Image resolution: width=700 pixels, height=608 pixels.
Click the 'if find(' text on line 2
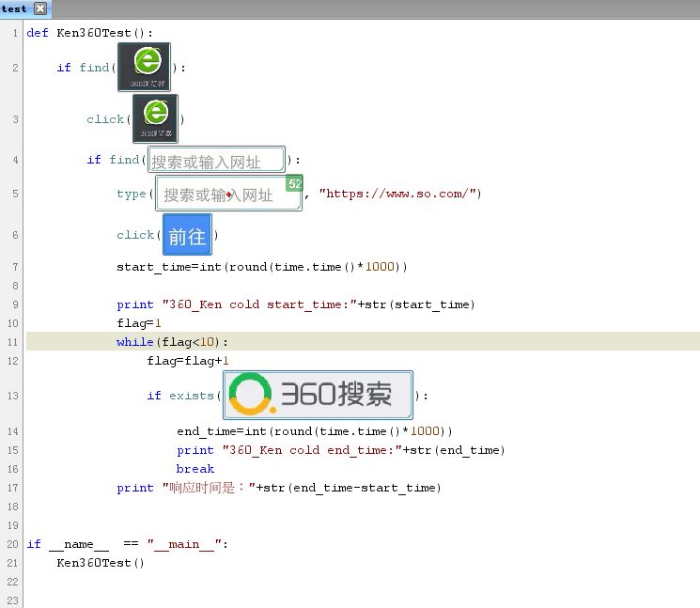(86, 68)
